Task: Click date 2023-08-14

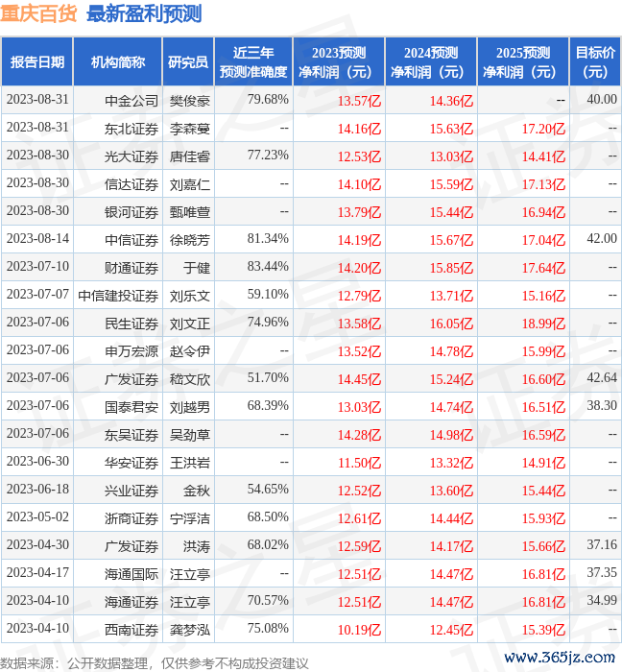Action: 37,239
